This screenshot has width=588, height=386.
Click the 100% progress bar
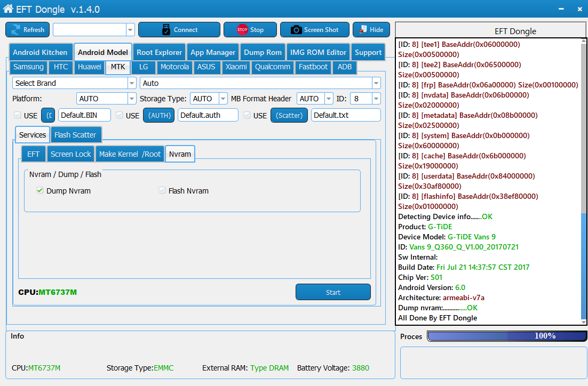[x=507, y=336]
